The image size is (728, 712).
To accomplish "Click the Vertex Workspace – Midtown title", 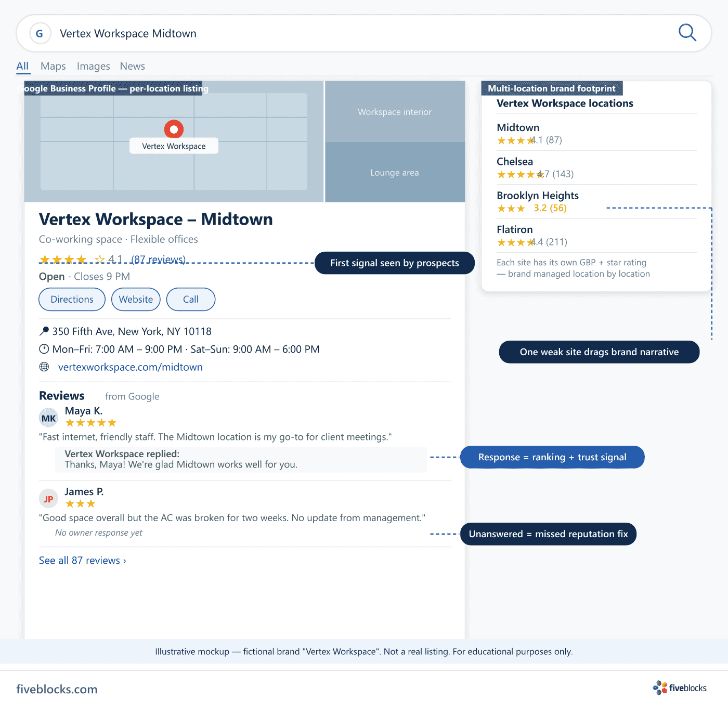I will (156, 219).
